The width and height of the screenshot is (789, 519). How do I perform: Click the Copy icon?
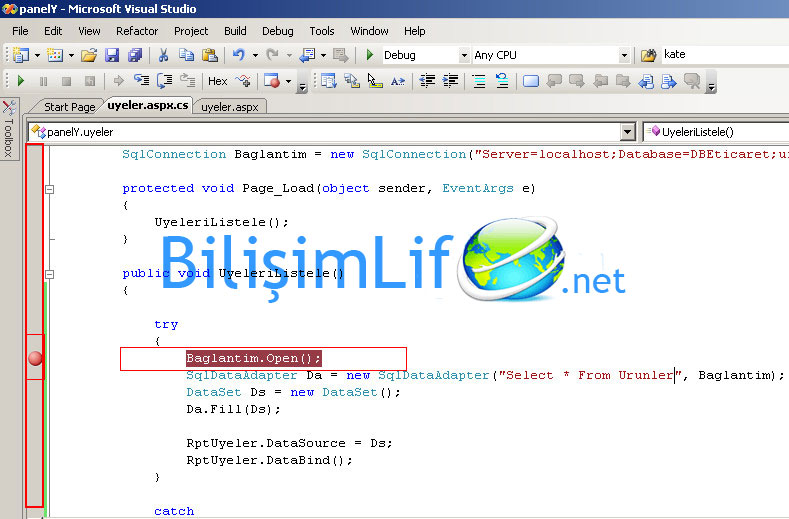click(x=186, y=55)
